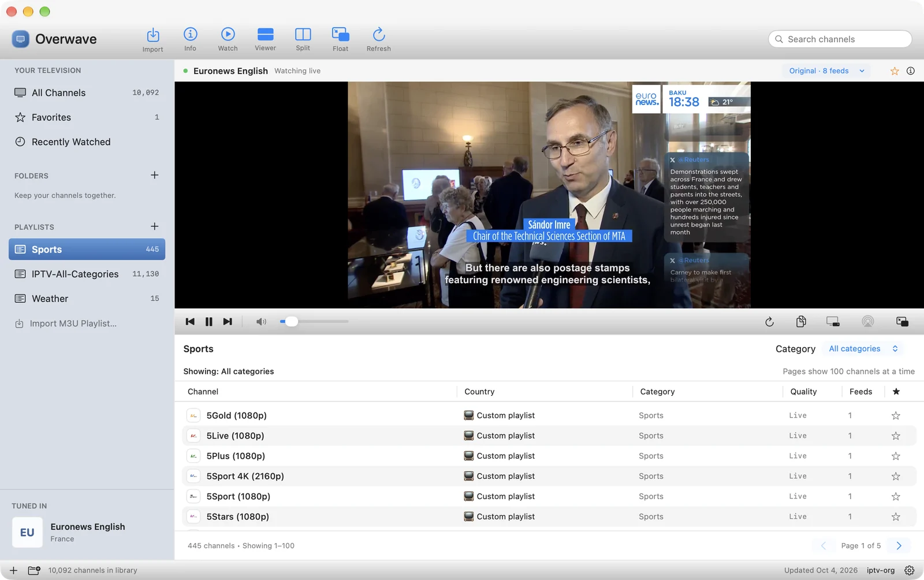The height and width of the screenshot is (580, 924).
Task: Add a new playlist
Action: (154, 226)
